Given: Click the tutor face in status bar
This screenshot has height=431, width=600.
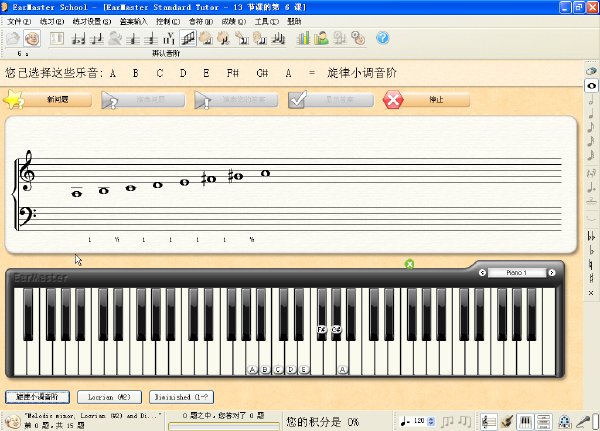Looking at the screenshot, I should pyautogui.click(x=12, y=422).
